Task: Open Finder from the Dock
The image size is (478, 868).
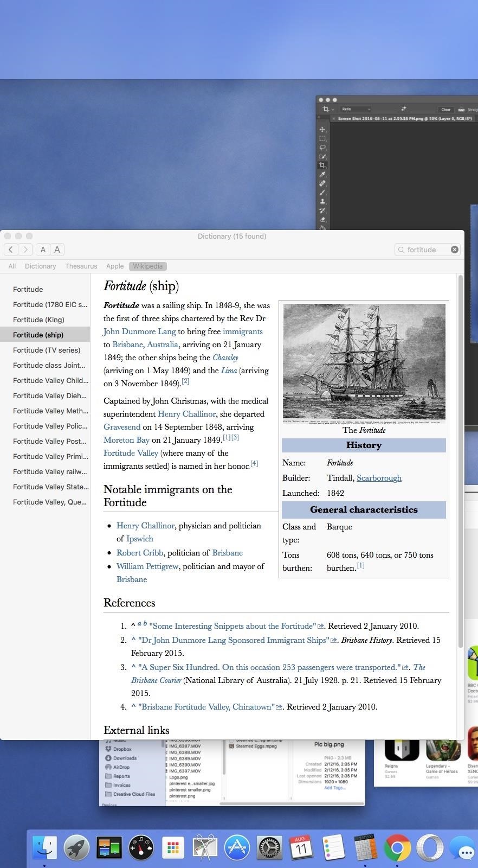Action: (x=44, y=847)
